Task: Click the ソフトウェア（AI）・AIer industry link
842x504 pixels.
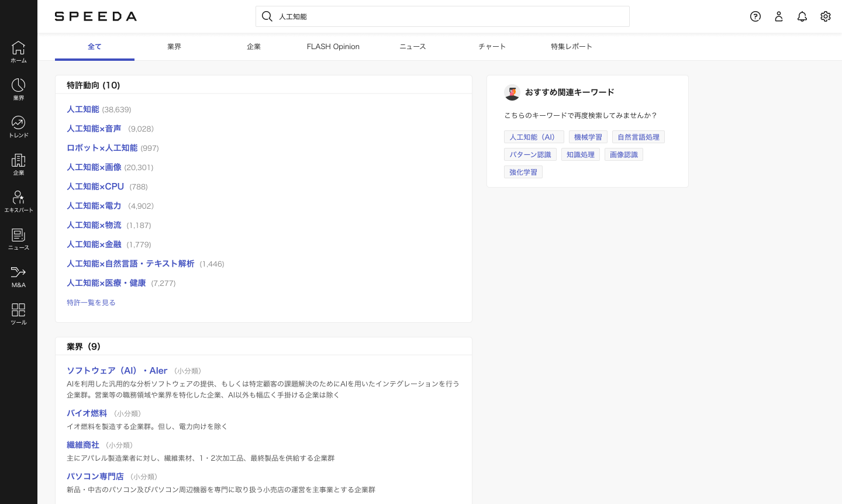Action: 116,371
